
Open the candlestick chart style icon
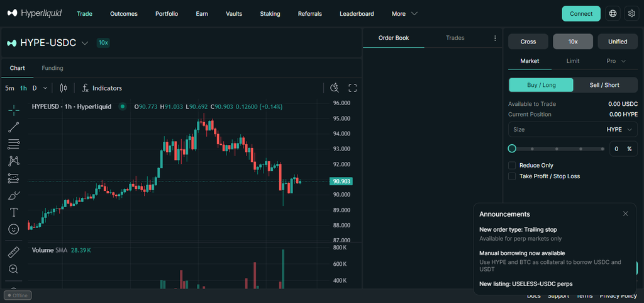[64, 88]
